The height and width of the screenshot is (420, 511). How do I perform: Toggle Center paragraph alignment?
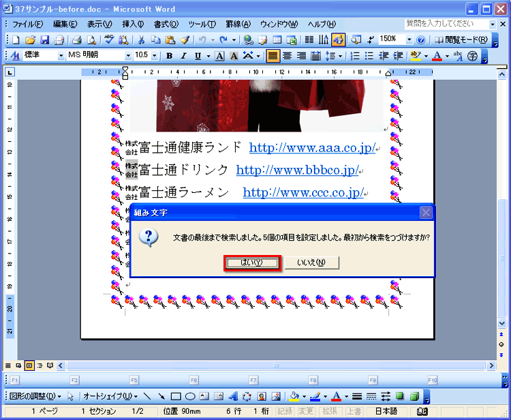point(287,56)
